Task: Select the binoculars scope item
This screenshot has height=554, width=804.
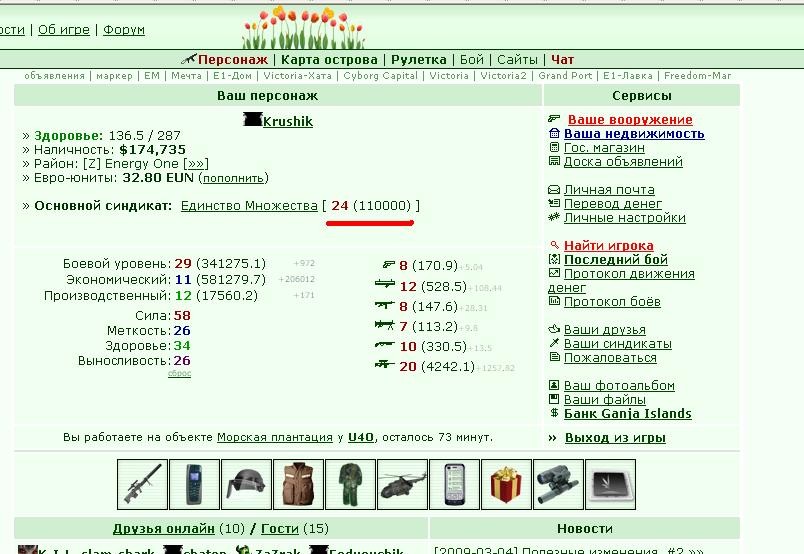Action: (558, 485)
